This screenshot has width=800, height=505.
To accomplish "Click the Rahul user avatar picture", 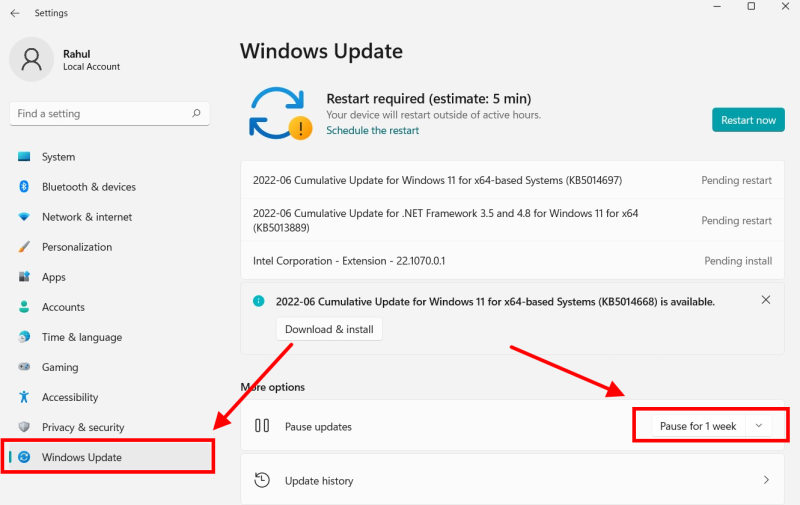I will coord(32,59).
